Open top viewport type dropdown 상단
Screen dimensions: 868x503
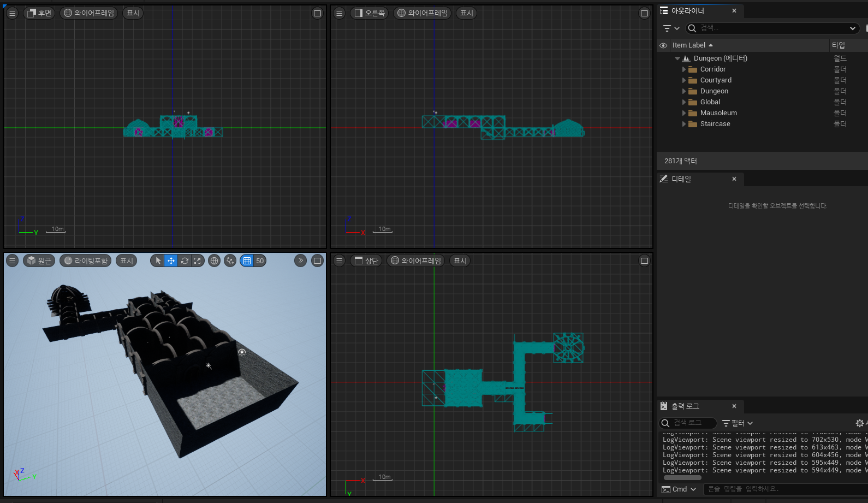click(366, 261)
